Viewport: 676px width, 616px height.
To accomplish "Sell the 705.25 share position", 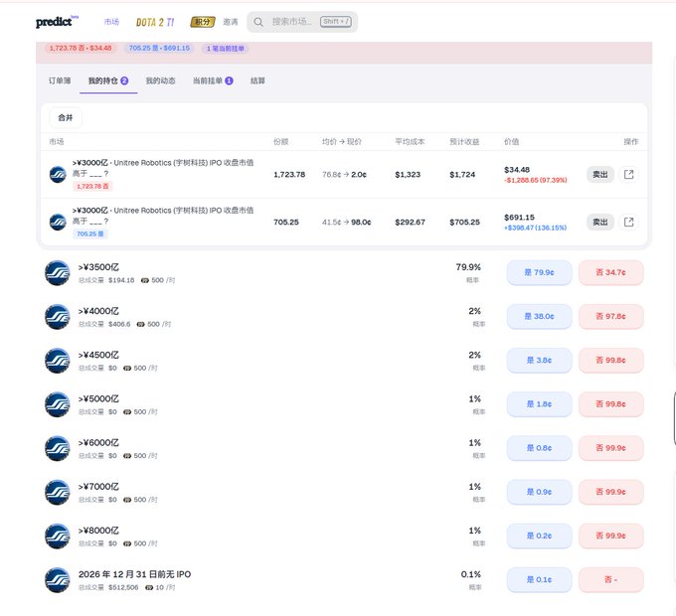I will point(600,223).
